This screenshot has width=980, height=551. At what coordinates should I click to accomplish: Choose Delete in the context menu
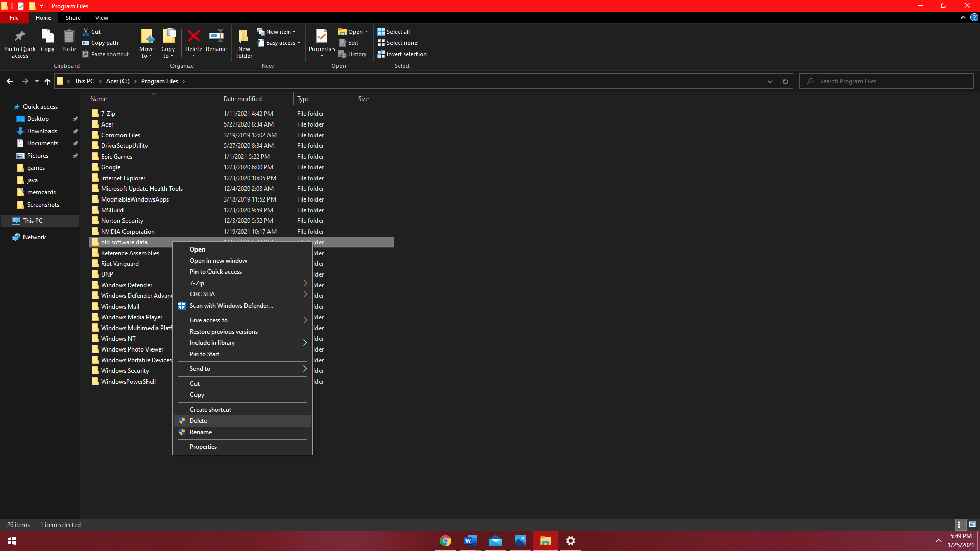[242, 421]
